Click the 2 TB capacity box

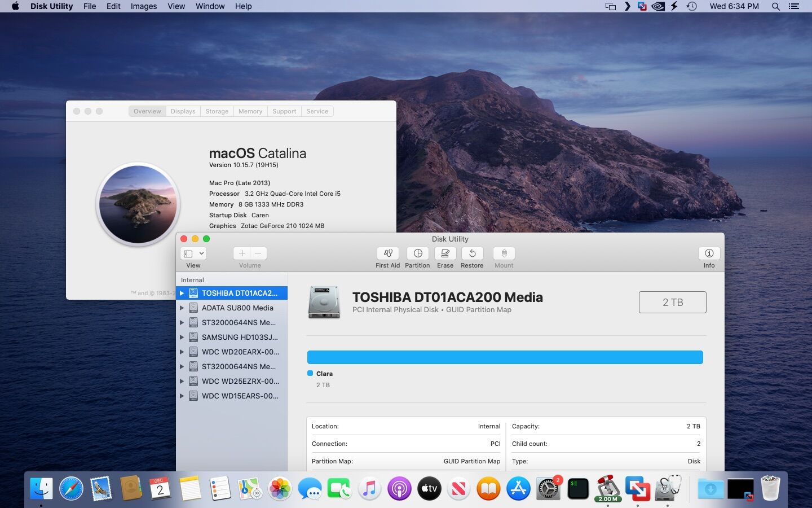pos(672,302)
